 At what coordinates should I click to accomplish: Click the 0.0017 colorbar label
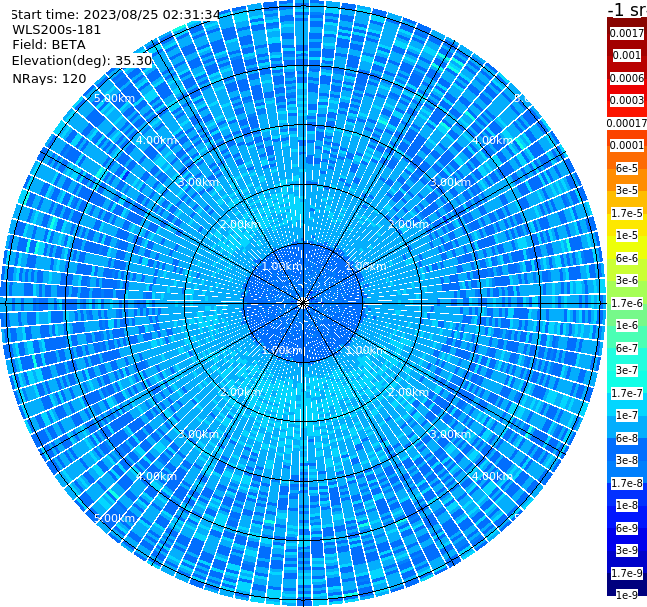coord(627,33)
